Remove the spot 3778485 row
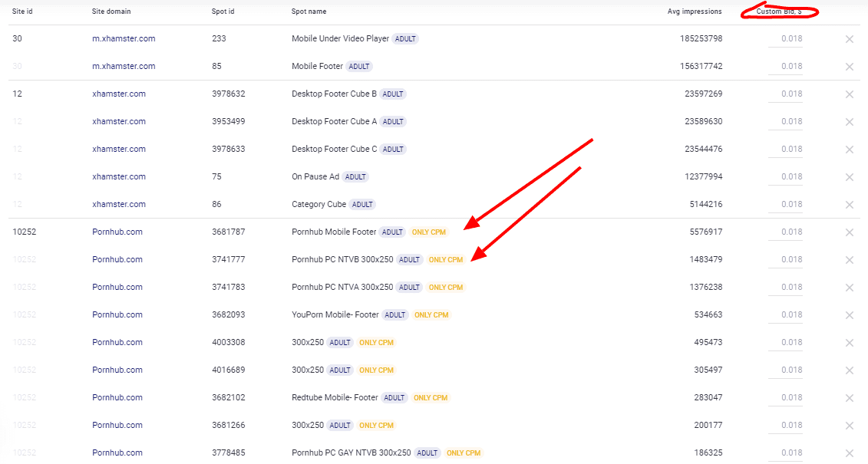The height and width of the screenshot is (464, 868). tap(849, 453)
